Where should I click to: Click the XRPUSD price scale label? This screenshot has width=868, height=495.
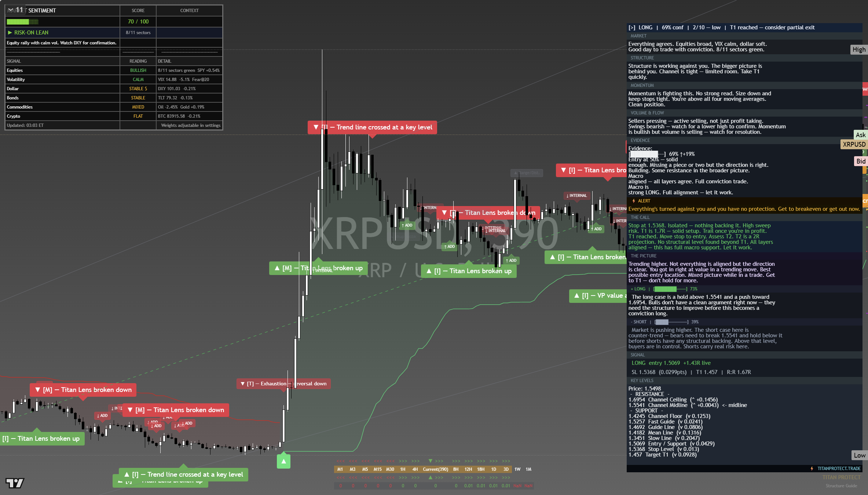point(854,144)
